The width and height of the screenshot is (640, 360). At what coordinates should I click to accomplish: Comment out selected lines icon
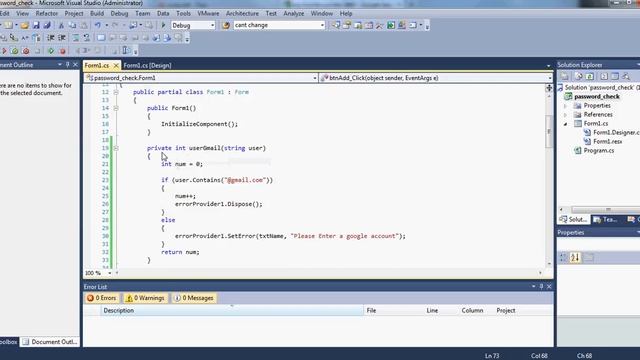(76, 38)
